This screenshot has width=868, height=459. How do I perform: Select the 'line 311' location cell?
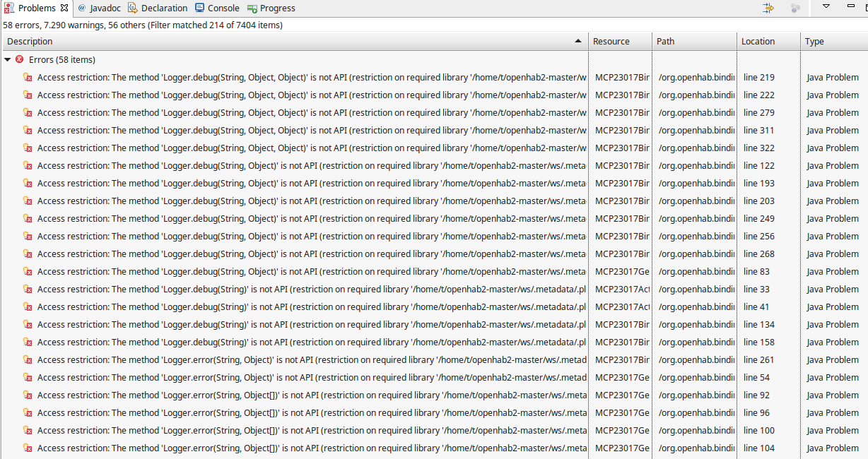coord(758,130)
